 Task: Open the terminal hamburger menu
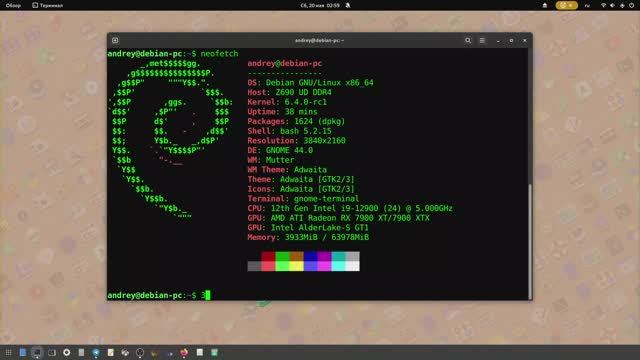pos(482,40)
